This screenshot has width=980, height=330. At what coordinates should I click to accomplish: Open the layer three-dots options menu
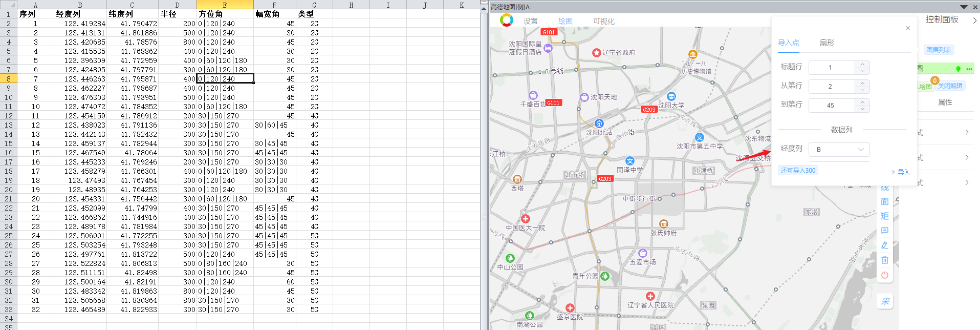(969, 69)
